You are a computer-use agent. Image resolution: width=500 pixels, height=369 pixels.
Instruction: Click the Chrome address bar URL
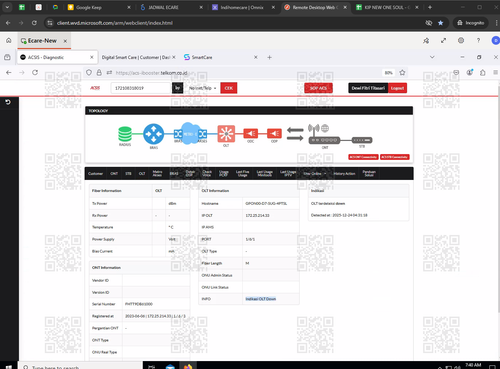(115, 23)
